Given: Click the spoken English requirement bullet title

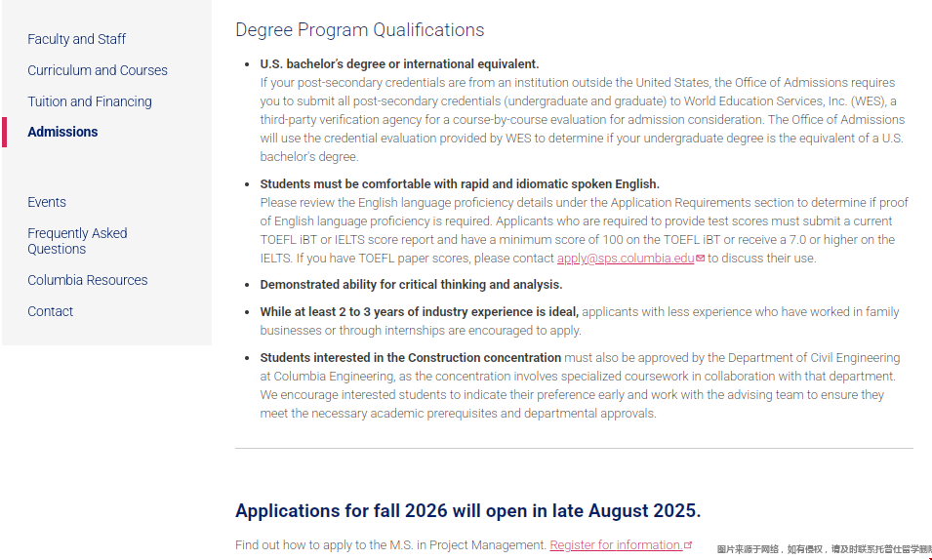Looking at the screenshot, I should click(x=460, y=183).
